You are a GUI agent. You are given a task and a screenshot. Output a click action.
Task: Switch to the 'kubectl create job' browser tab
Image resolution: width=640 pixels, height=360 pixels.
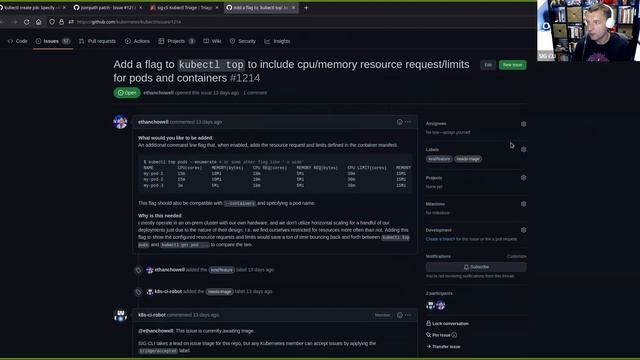(x=32, y=8)
